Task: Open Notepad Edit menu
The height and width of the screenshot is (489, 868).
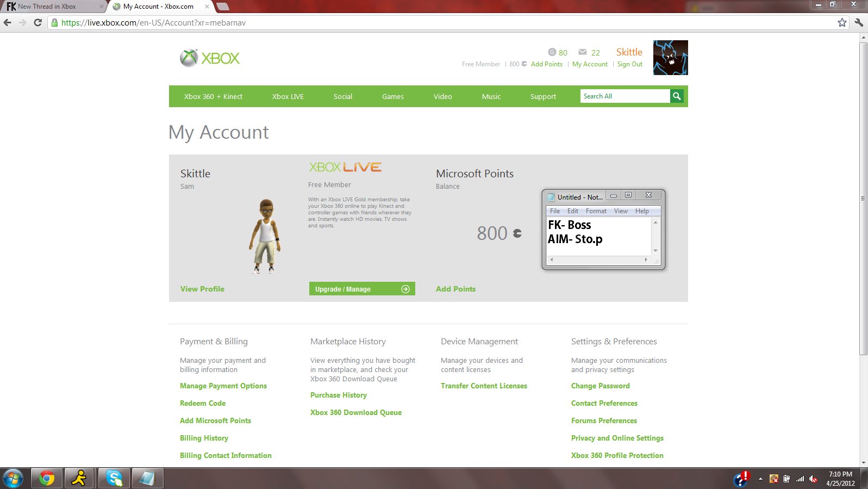Action: click(573, 211)
